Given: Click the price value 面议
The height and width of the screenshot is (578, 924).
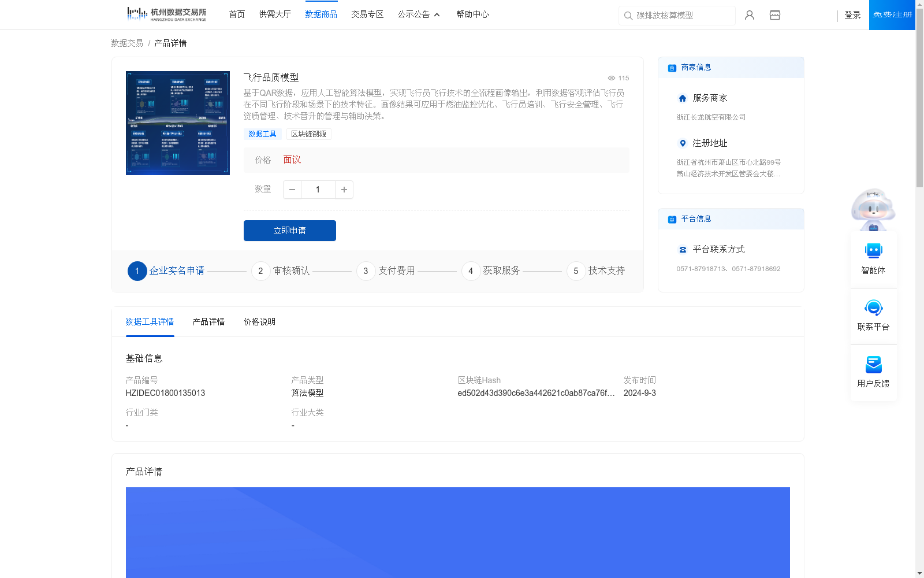Looking at the screenshot, I should tap(292, 160).
